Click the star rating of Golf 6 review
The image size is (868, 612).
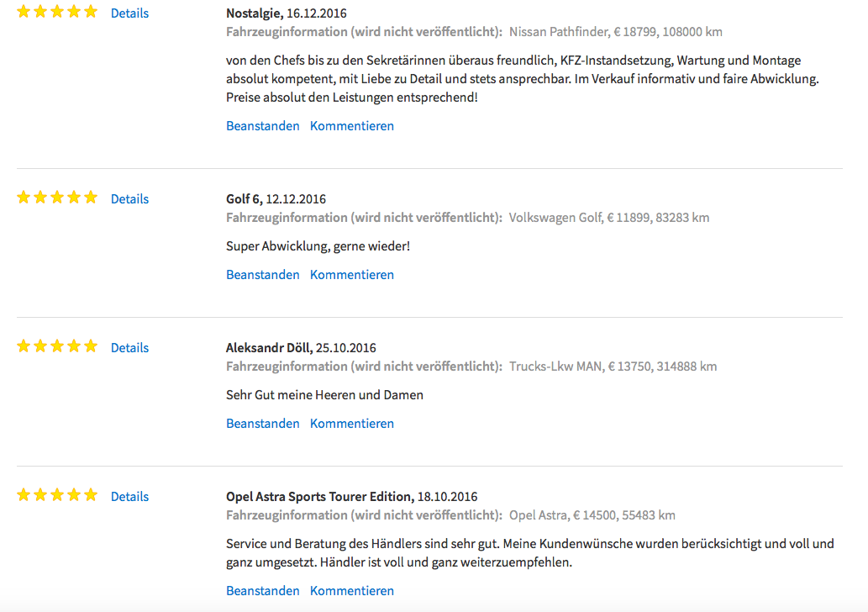point(57,198)
